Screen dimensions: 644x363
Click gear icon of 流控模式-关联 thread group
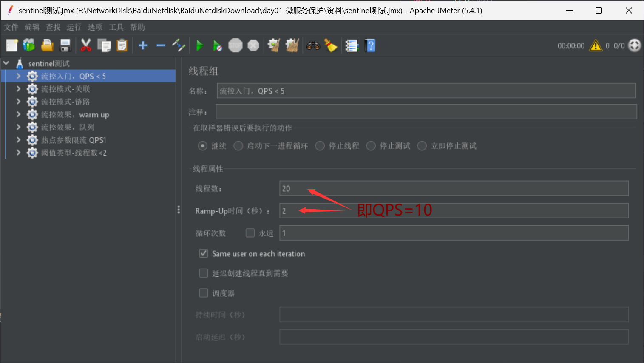32,89
